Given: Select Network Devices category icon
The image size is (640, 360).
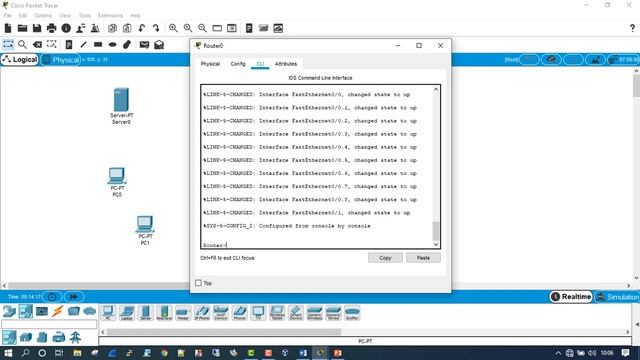Looking at the screenshot, I should coord(9,311).
